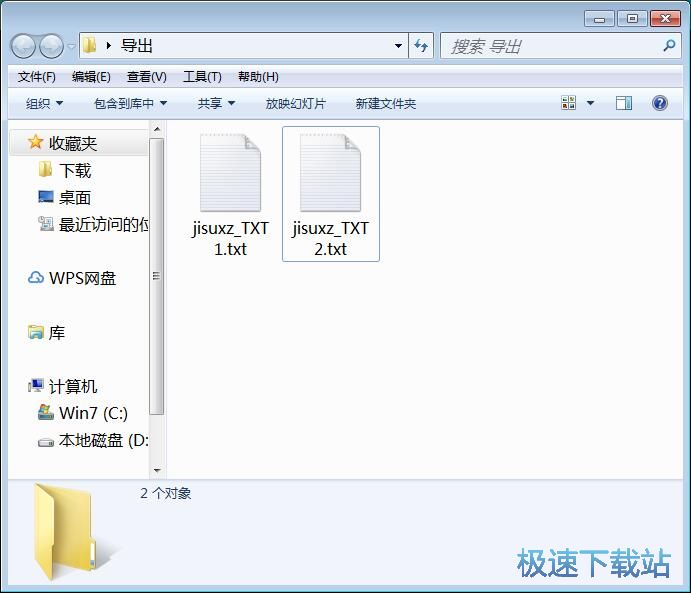This screenshot has width=691, height=593.
Task: Click the magnifier search icon
Action: tap(669, 45)
